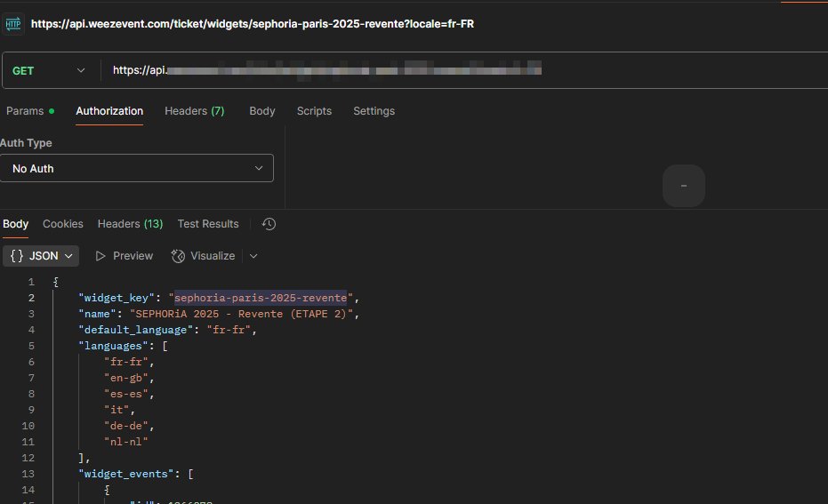Viewport: 828px width, 504px height.
Task: Open the response Cookies tab
Action: pyautogui.click(x=63, y=224)
